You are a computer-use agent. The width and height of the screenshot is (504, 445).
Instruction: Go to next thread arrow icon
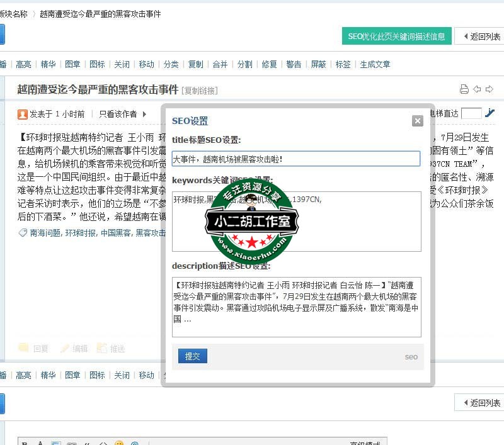click(x=490, y=89)
